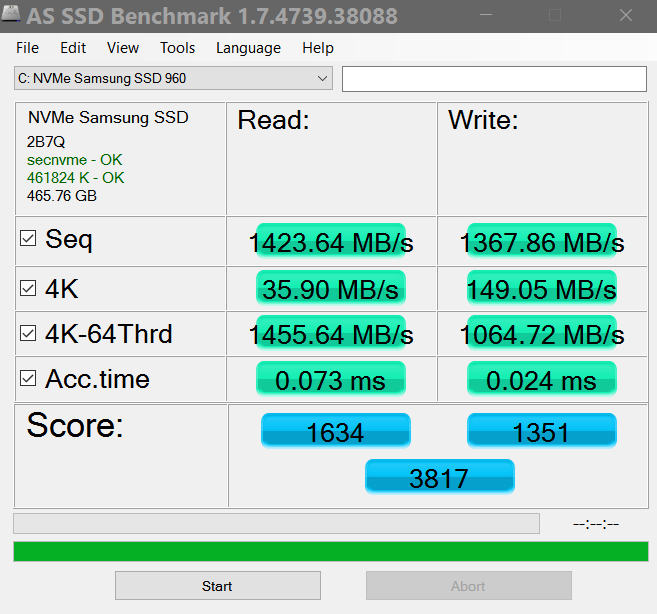This screenshot has height=614, width=657.
Task: Open the Help menu
Action: tap(317, 48)
